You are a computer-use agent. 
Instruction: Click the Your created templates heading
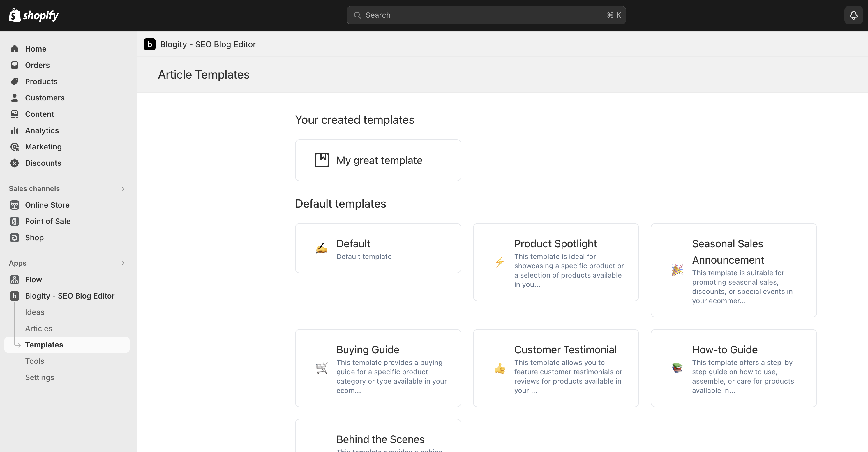(x=354, y=120)
